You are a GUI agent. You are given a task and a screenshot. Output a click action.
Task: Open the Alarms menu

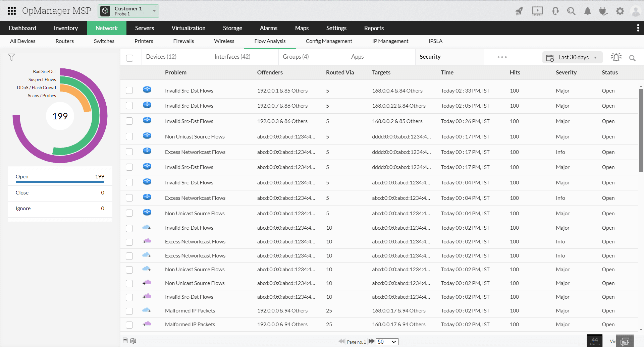269,28
